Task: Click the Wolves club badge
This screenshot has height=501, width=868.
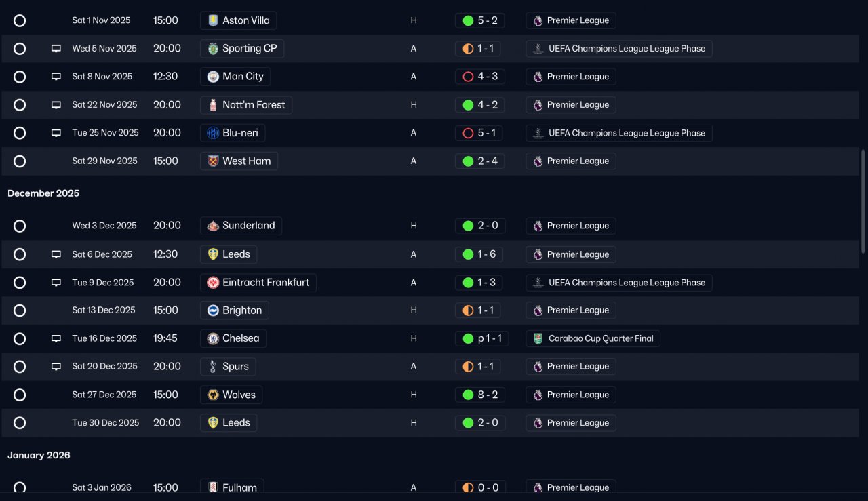Action: tap(213, 395)
